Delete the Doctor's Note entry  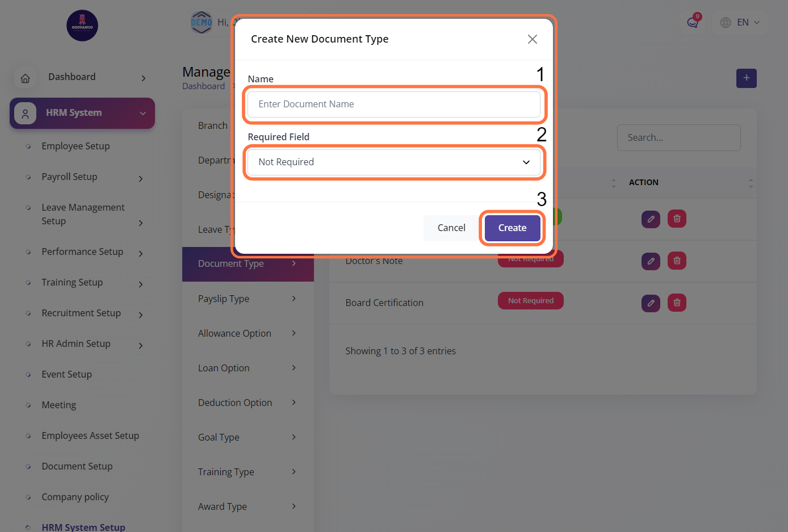point(677,261)
